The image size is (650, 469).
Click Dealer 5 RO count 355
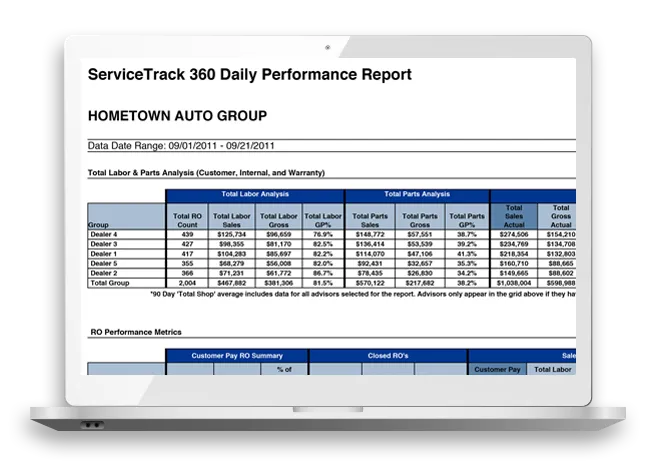tap(187, 263)
